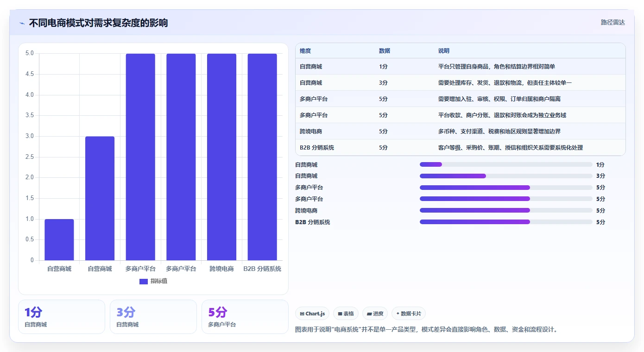The width and height of the screenshot is (644, 352).
Task: Open the 5分 多商户平台 data card
Action: coord(245,317)
